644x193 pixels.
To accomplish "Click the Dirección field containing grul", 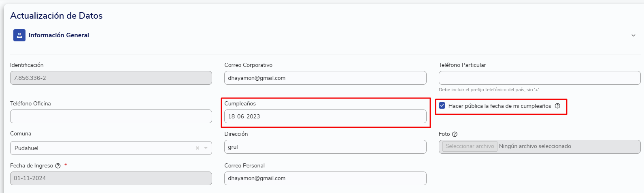I will point(325,147).
